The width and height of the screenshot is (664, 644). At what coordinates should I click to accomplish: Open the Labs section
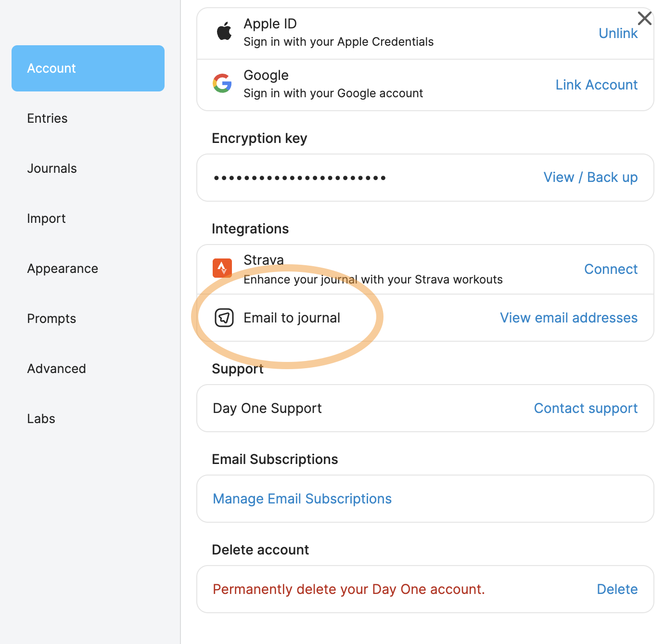pos(41,419)
